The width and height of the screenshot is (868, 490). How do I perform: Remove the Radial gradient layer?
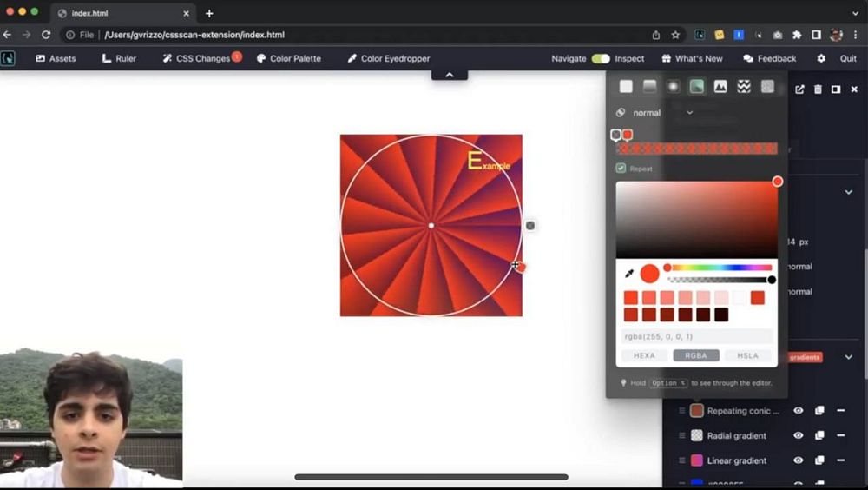(x=840, y=435)
